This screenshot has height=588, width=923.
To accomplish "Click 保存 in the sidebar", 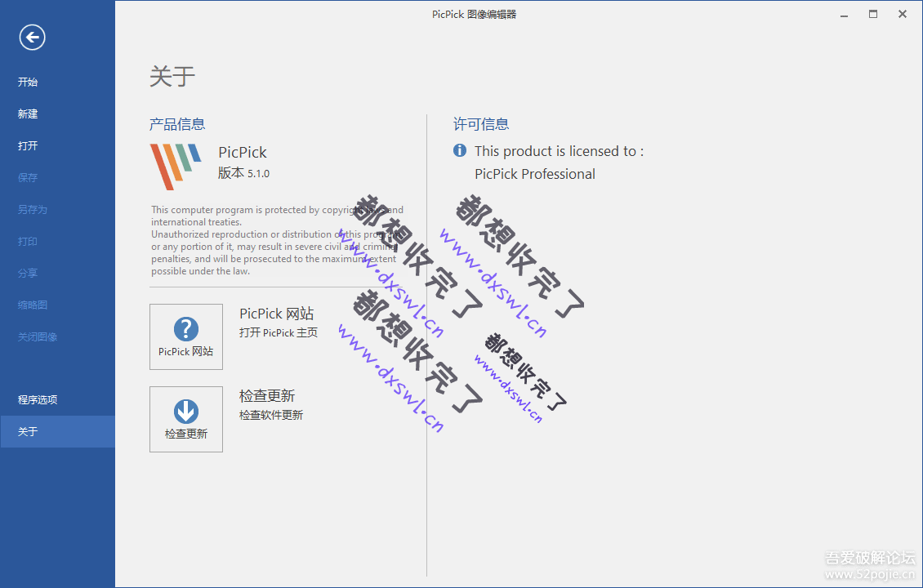I will (x=28, y=177).
